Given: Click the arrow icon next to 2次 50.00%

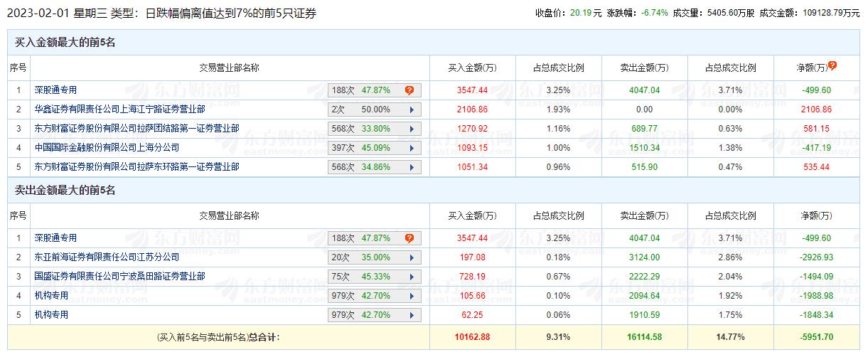Looking at the screenshot, I should (x=412, y=110).
